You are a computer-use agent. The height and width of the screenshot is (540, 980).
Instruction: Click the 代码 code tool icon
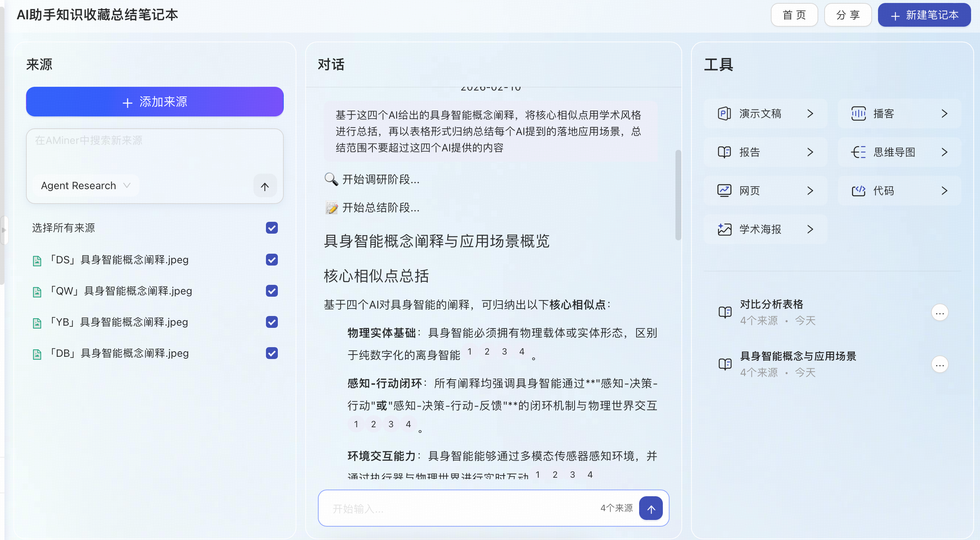click(x=858, y=191)
